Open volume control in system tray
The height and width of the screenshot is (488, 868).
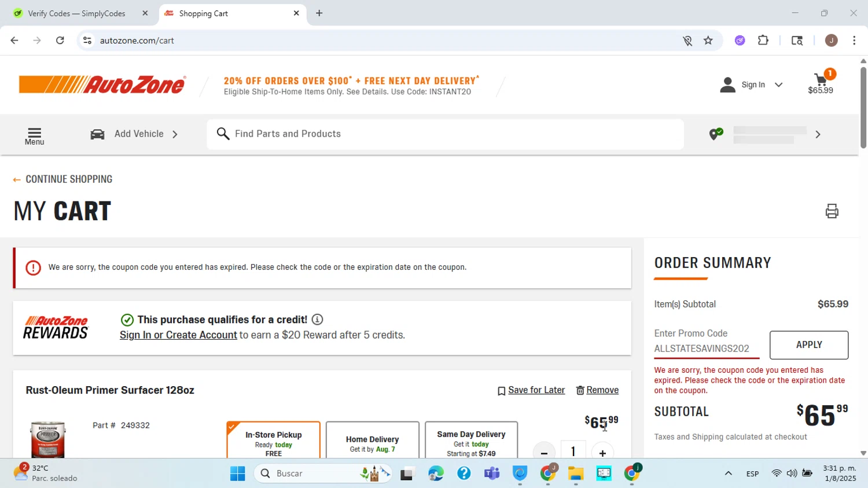[x=792, y=474]
